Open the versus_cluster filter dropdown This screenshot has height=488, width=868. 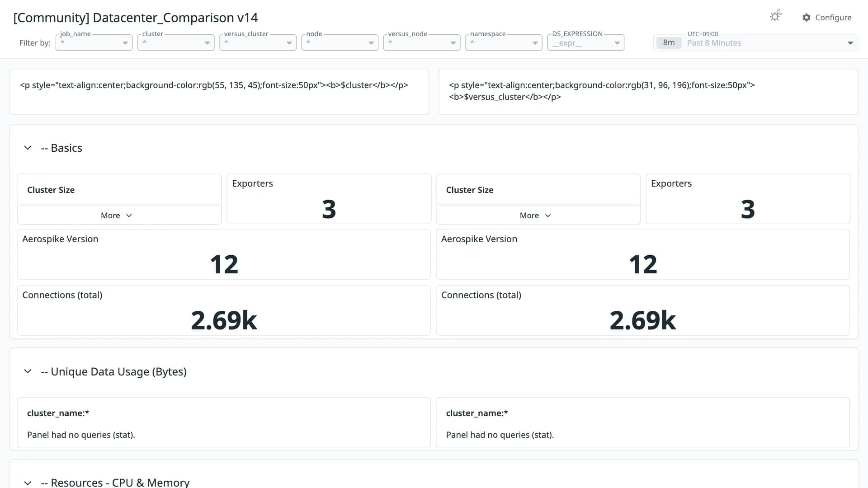(x=258, y=42)
